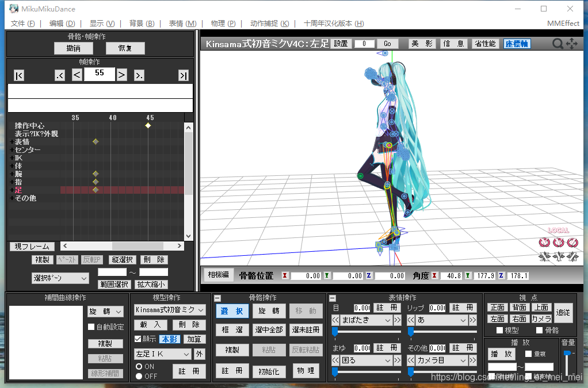Open the まばたき eye morph dropdown
This screenshot has height=388, width=588.
pos(366,320)
